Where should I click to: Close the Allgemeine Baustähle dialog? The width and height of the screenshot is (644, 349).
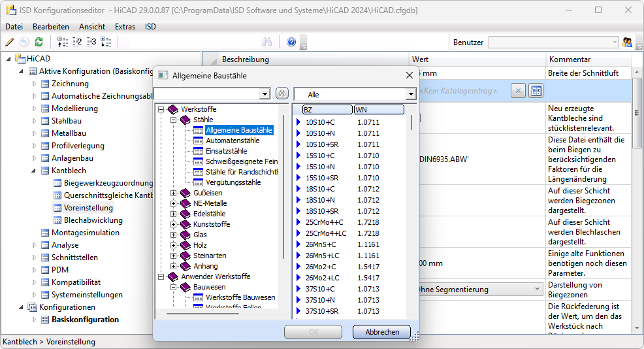(x=409, y=75)
